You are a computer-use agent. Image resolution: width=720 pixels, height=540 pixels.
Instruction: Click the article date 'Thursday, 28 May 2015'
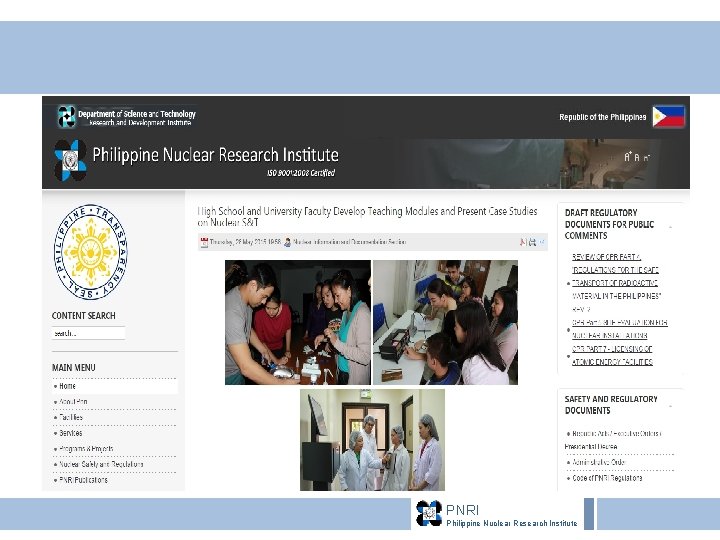(x=238, y=242)
